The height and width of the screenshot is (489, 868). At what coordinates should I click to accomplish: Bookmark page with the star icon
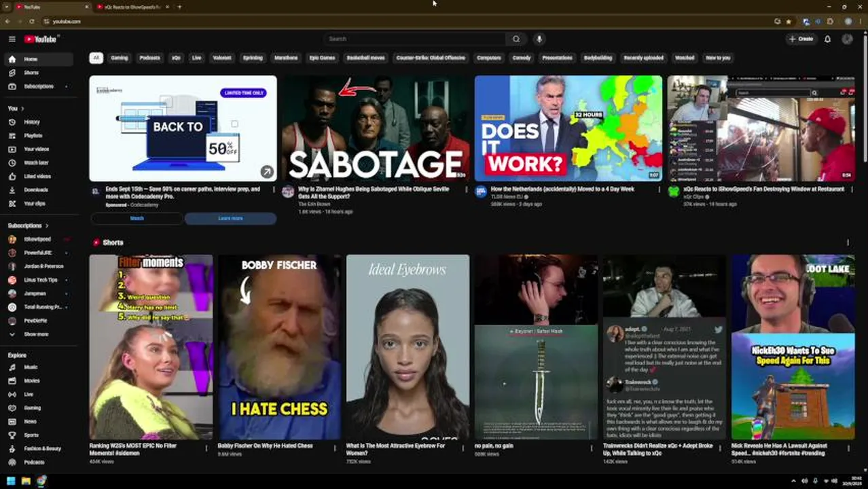(789, 21)
